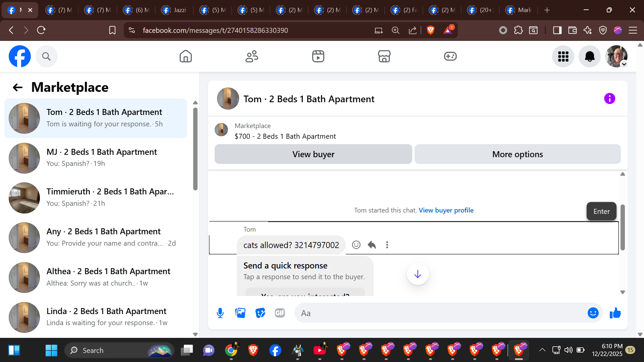Toggle Brave Shields lion icon
Viewport: 644px width, 362px height.
point(431,31)
